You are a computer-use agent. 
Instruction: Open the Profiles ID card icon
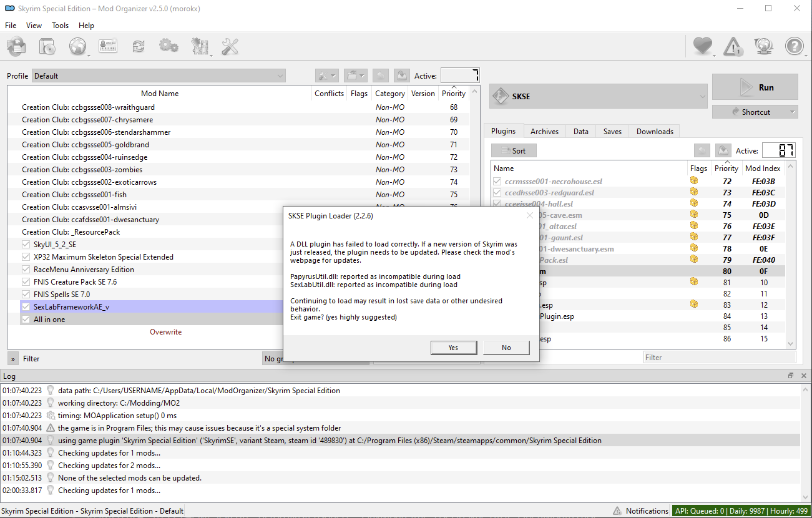108,46
